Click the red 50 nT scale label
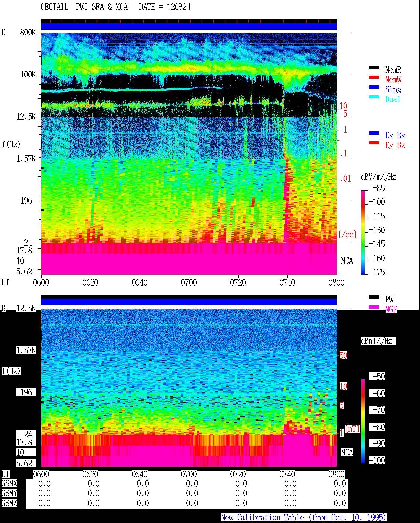420x523 pixels. tap(343, 355)
